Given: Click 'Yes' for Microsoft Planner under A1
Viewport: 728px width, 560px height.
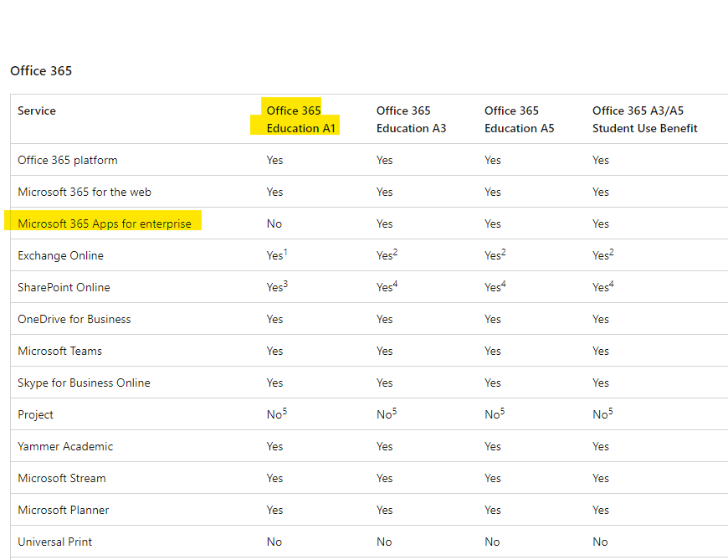Looking at the screenshot, I should 274,510.
